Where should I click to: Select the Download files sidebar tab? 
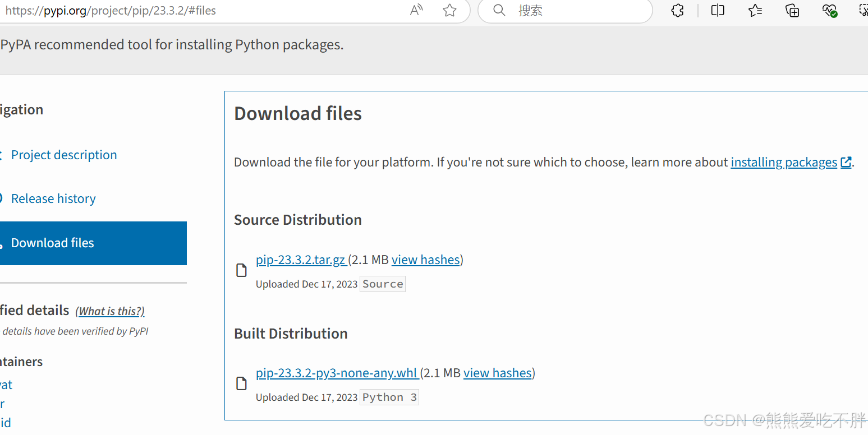point(53,243)
